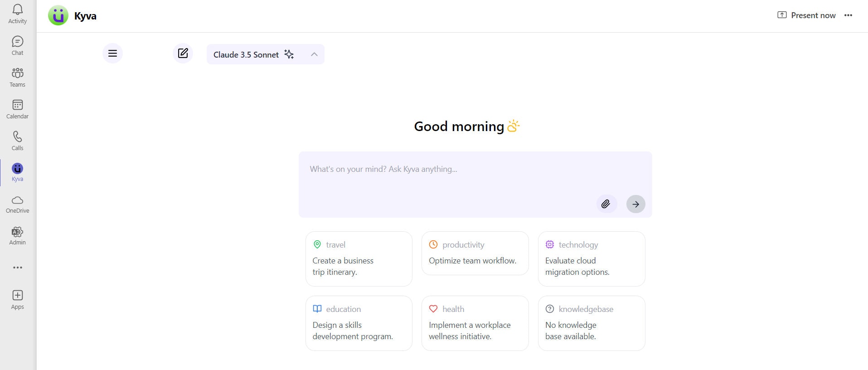Image resolution: width=868 pixels, height=370 pixels.
Task: Choose Optimize team workflow prompt
Action: click(x=475, y=253)
